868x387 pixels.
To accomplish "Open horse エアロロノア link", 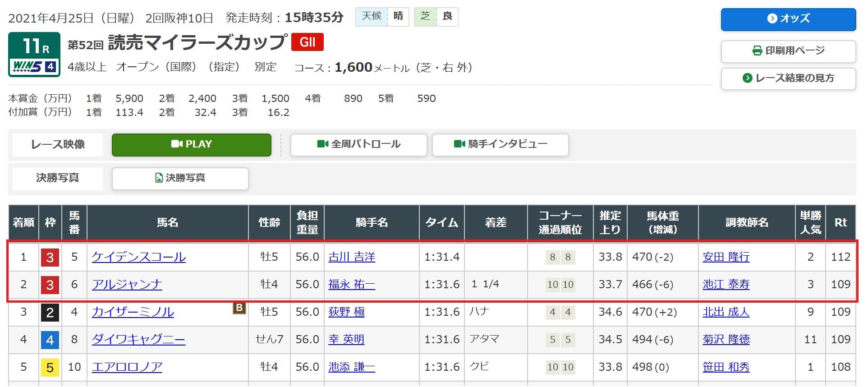I will click(127, 367).
